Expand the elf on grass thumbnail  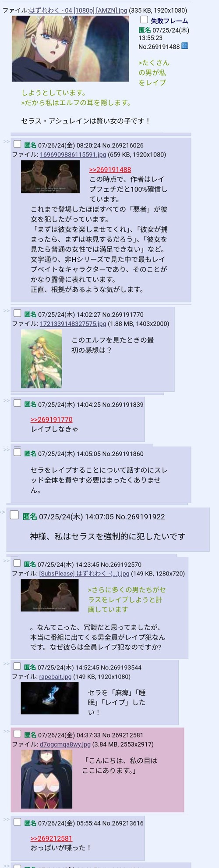pyautogui.click(x=42, y=359)
